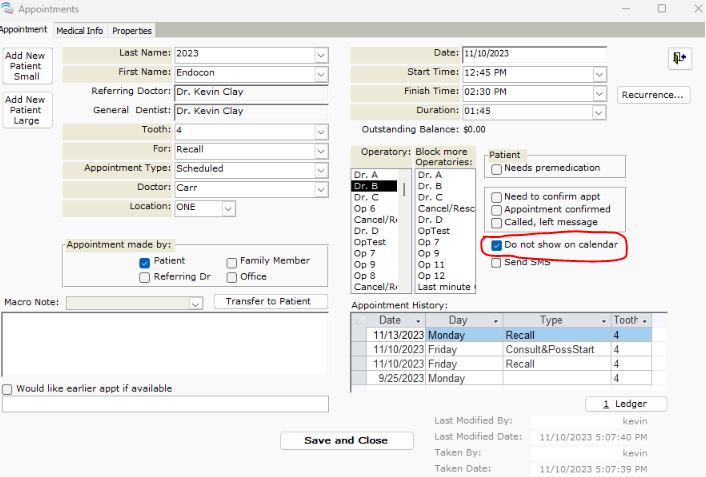Click the Transfer to Patient button

[270, 301]
